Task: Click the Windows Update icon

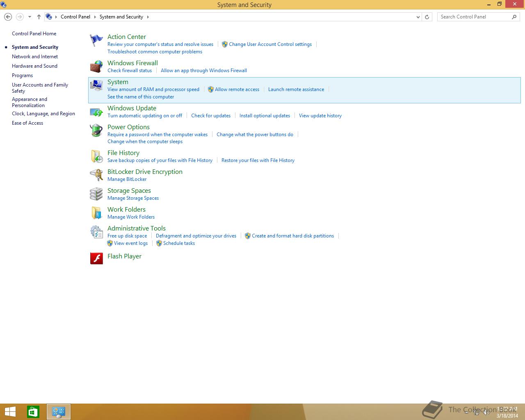Action: click(x=96, y=112)
